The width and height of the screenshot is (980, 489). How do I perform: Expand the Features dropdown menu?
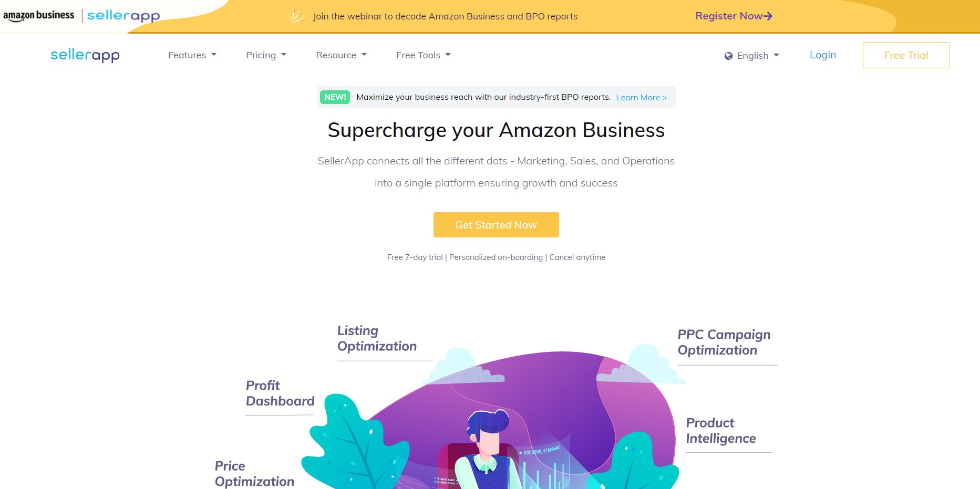tap(192, 55)
